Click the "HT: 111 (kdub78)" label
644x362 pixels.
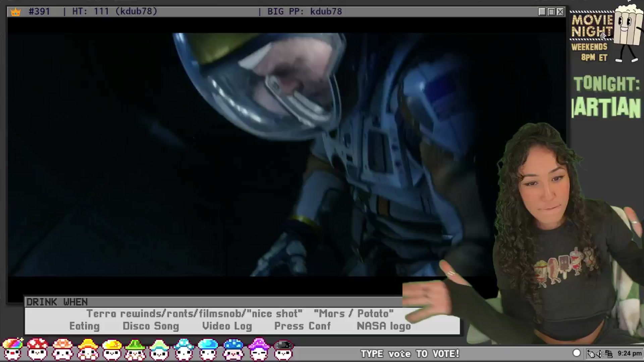115,11
